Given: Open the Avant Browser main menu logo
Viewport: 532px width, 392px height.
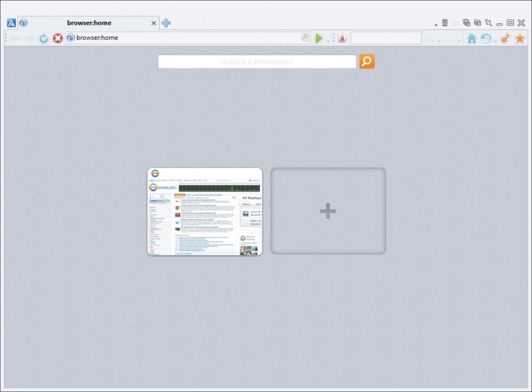Looking at the screenshot, I should point(11,23).
